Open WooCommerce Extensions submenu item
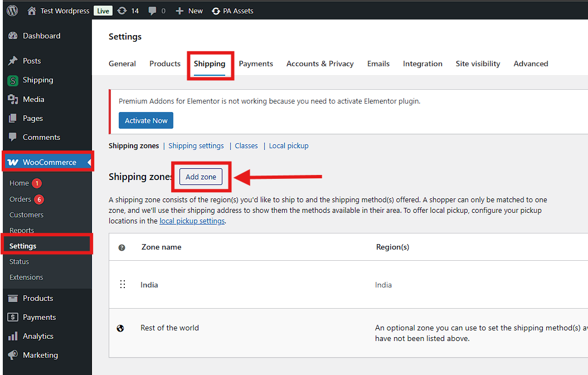This screenshot has height=375, width=588. (x=26, y=277)
